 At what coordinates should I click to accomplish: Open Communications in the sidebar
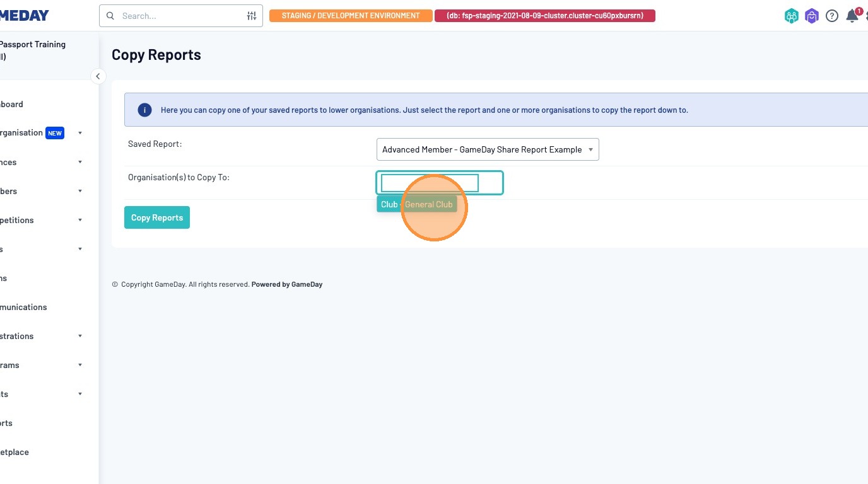[23, 307]
